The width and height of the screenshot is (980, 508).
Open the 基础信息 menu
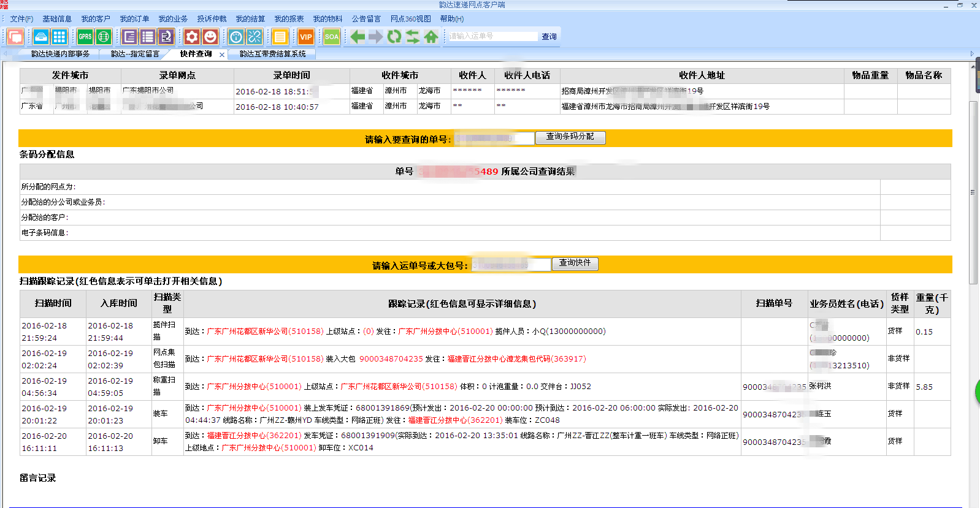57,19
